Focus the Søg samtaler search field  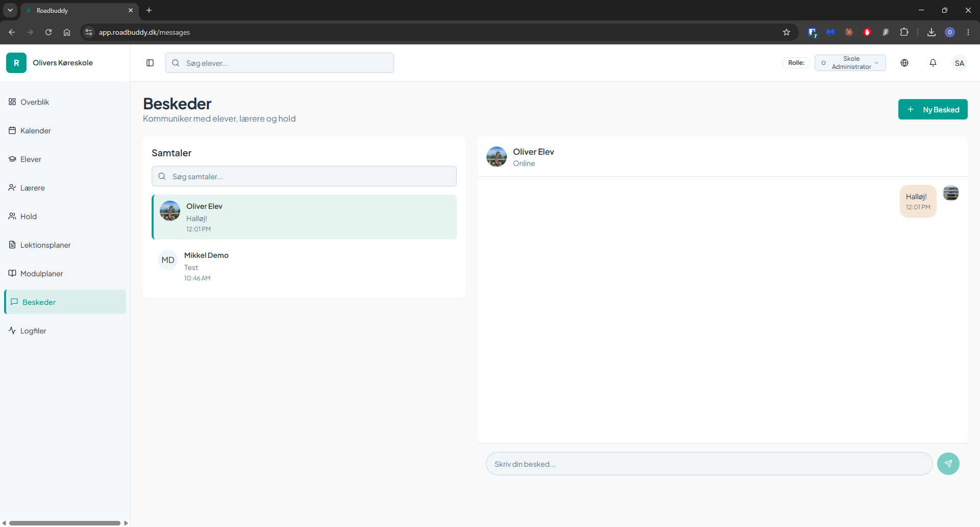pos(304,176)
